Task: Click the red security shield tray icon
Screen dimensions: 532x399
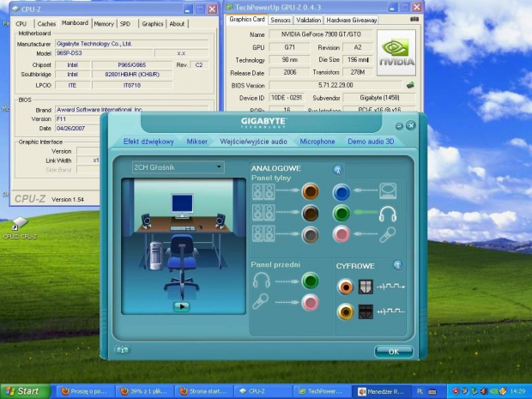Action: tap(456, 391)
